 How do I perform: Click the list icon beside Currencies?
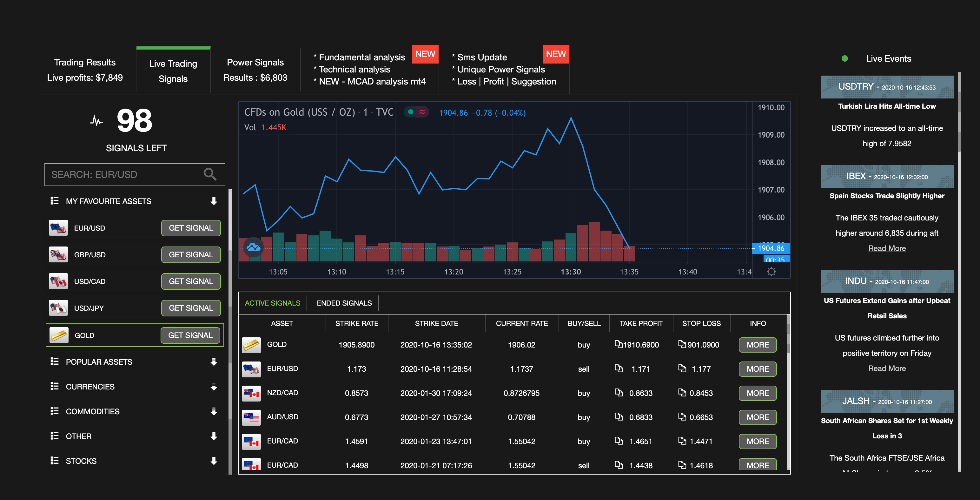pos(54,386)
